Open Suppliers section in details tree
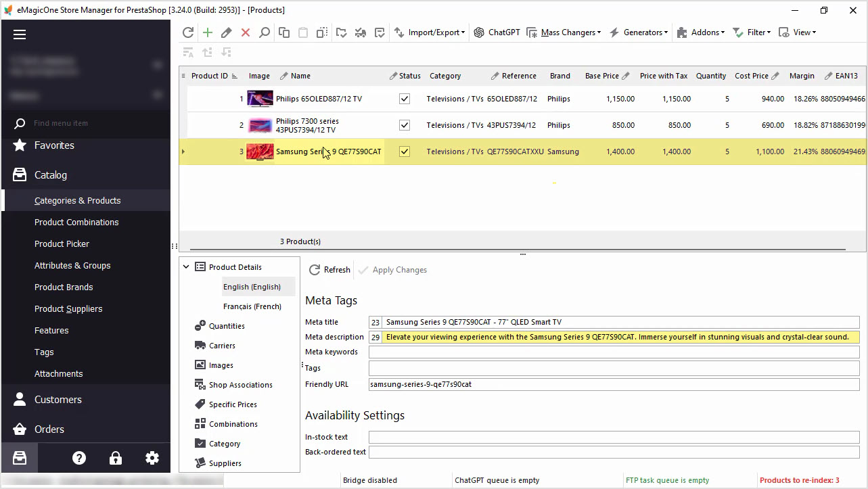 coord(218,463)
